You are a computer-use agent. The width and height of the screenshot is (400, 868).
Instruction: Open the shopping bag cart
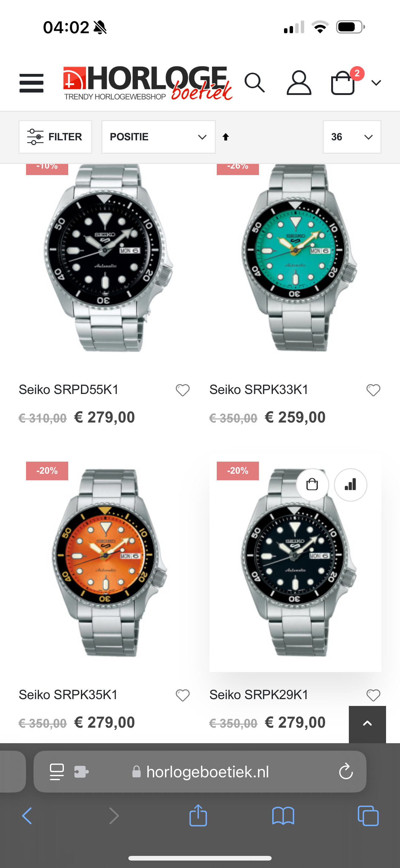[343, 83]
